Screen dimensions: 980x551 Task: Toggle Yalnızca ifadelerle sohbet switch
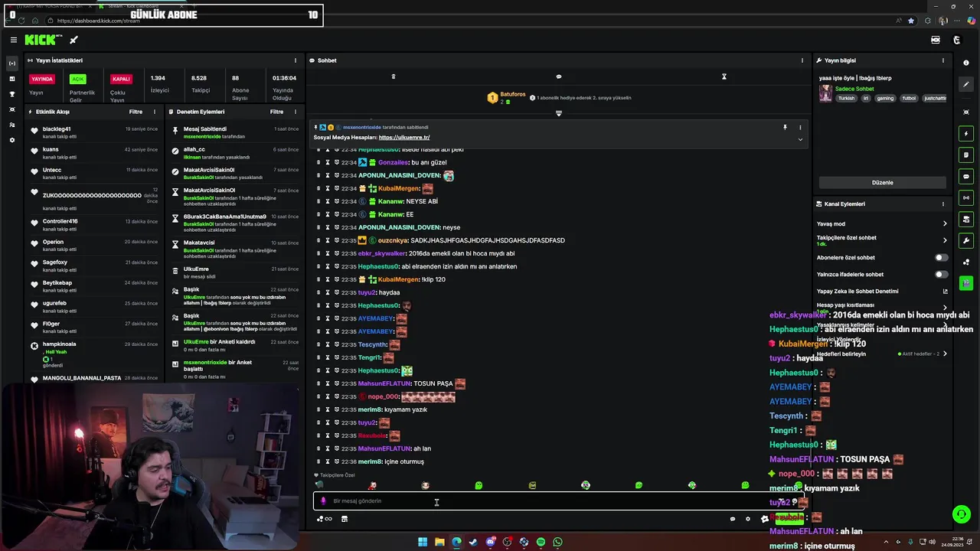[941, 275]
